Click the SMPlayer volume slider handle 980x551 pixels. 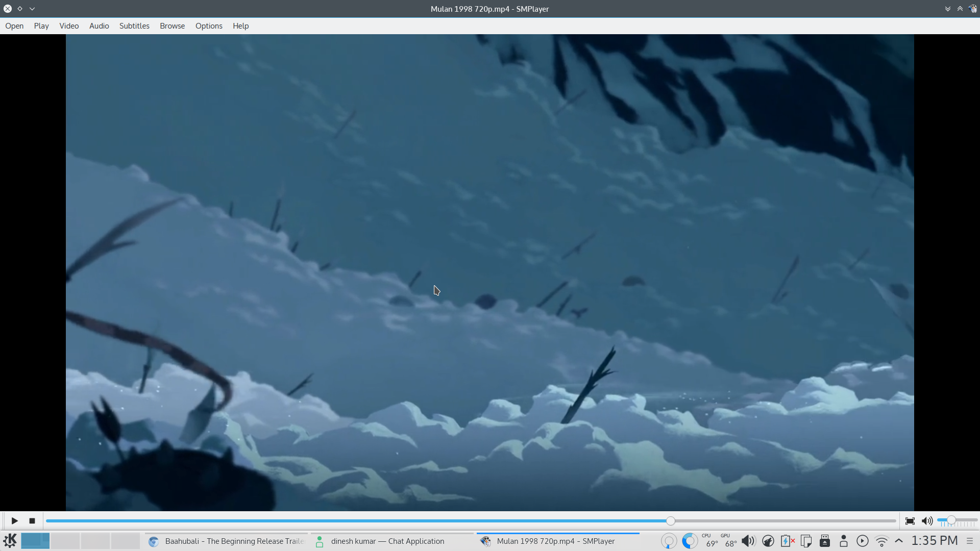(x=951, y=520)
